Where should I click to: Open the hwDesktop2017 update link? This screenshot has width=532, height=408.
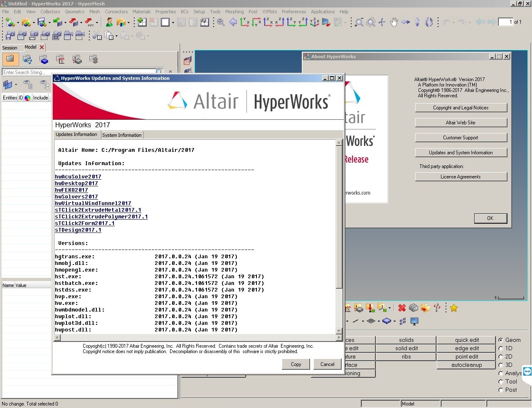click(x=76, y=183)
